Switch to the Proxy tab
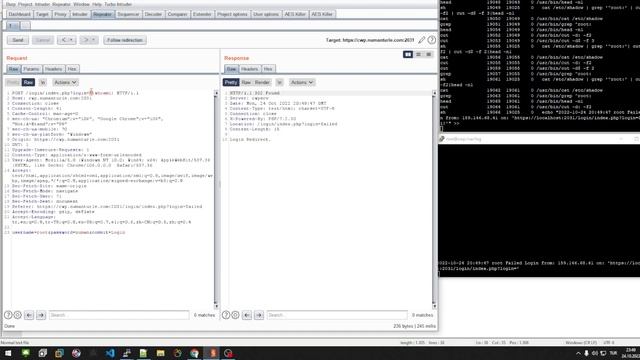The image size is (640, 360). click(60, 14)
